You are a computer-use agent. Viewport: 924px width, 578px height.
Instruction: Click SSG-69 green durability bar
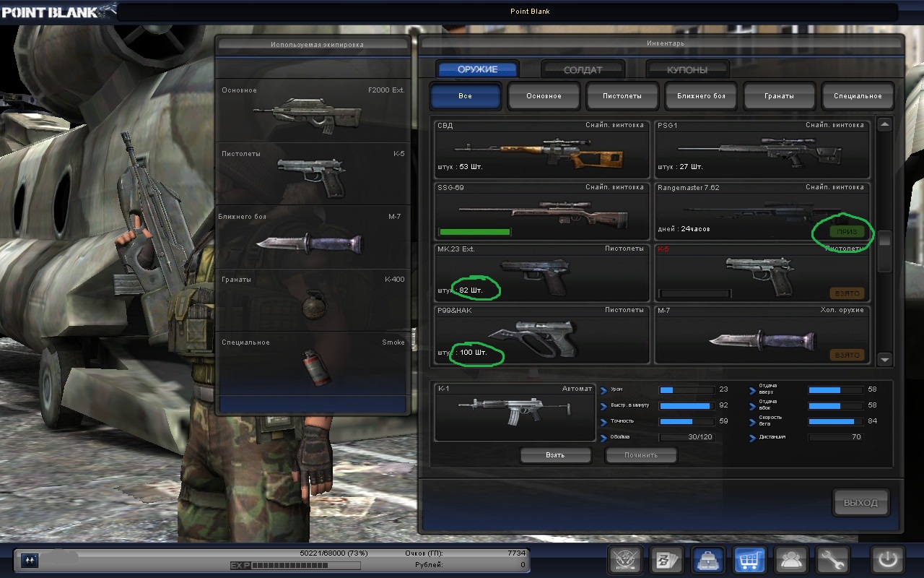pyautogui.click(x=475, y=232)
